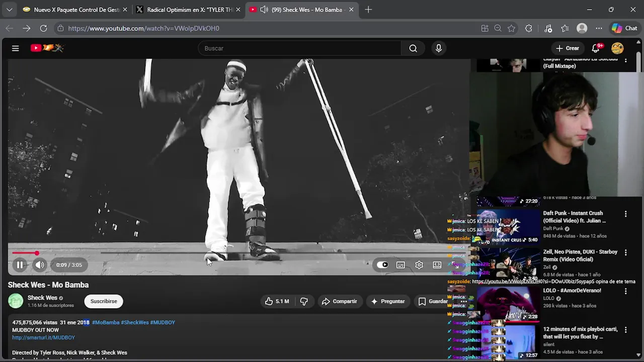This screenshot has width=644, height=362.
Task: Toggle subtitles in the video player
Action: click(x=400, y=265)
